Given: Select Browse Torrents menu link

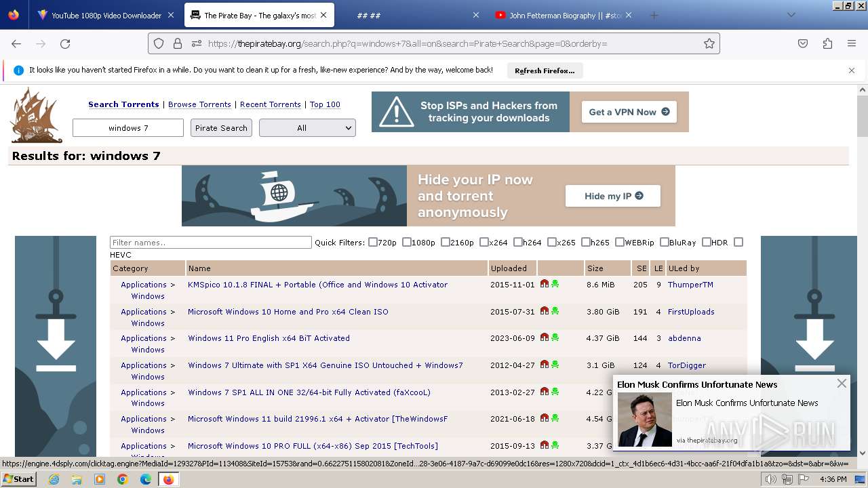Looking at the screenshot, I should coord(199,104).
